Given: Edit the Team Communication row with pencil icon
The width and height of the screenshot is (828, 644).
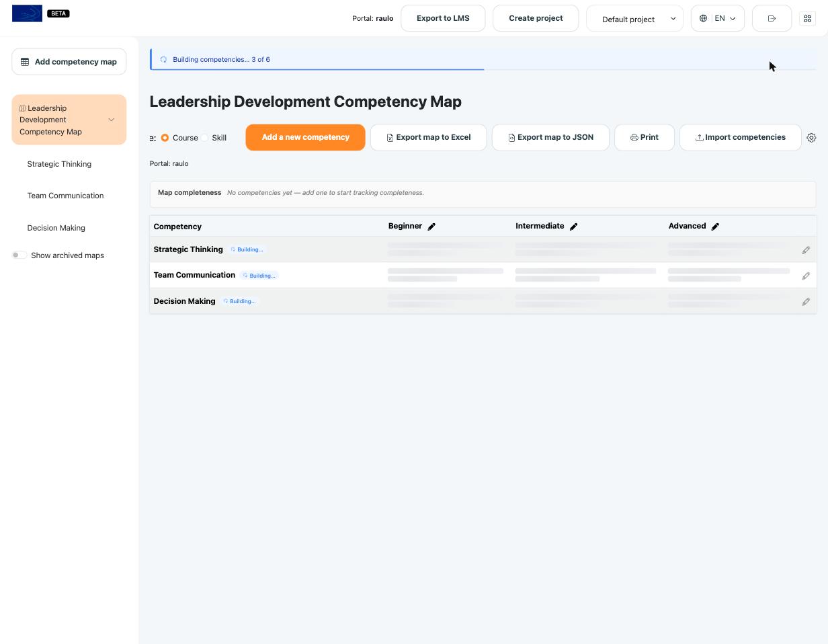Looking at the screenshot, I should (806, 276).
